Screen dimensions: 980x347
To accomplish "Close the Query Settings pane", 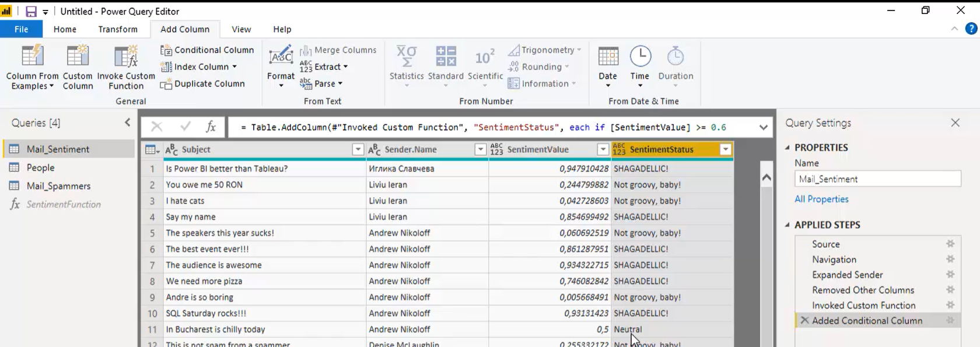I will (x=955, y=122).
